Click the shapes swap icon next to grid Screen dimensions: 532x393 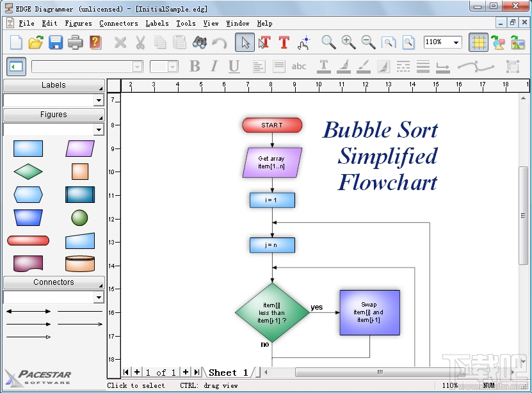[x=497, y=42]
